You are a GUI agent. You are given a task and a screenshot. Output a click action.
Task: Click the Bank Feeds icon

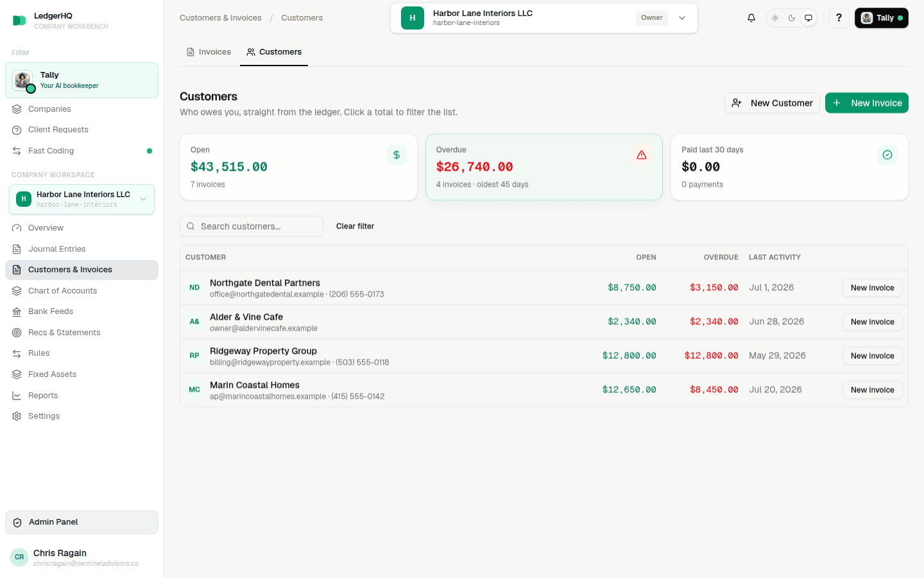click(17, 311)
